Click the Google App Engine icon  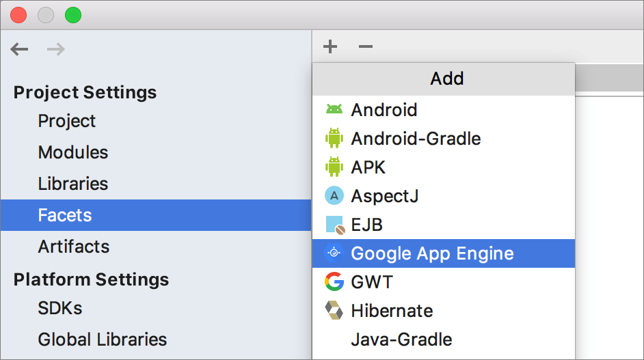pyautogui.click(x=334, y=253)
